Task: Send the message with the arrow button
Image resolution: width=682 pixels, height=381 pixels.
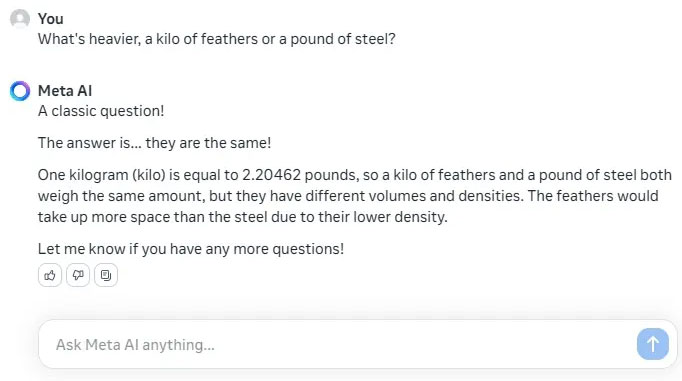Action: (652, 344)
